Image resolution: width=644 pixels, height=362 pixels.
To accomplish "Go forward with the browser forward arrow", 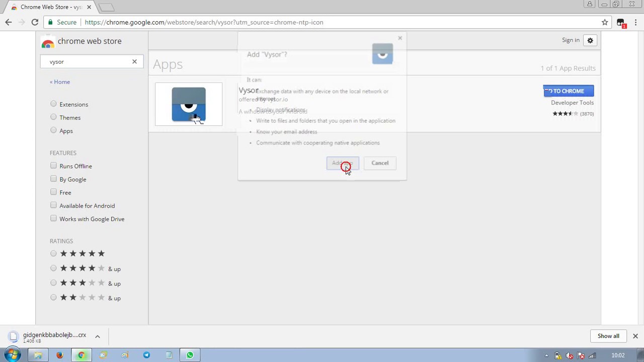I will point(22,22).
